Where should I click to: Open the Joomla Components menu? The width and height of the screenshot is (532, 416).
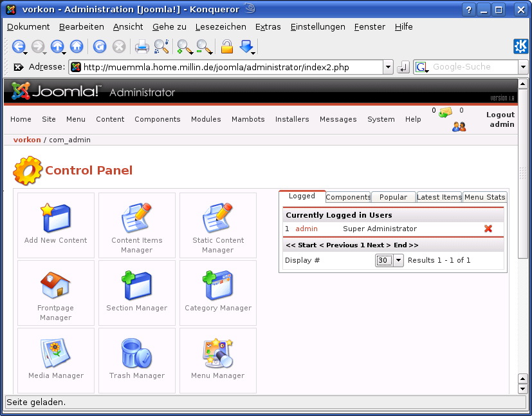[x=158, y=119]
